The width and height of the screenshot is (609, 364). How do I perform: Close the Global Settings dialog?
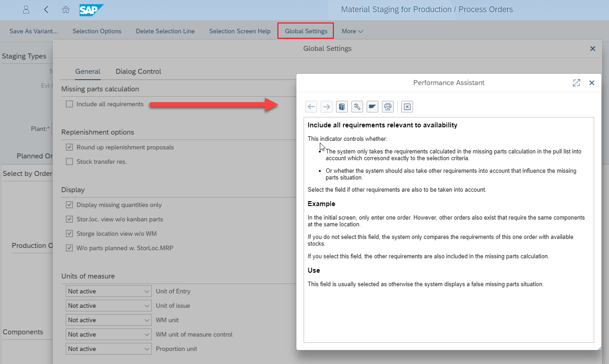593,49
